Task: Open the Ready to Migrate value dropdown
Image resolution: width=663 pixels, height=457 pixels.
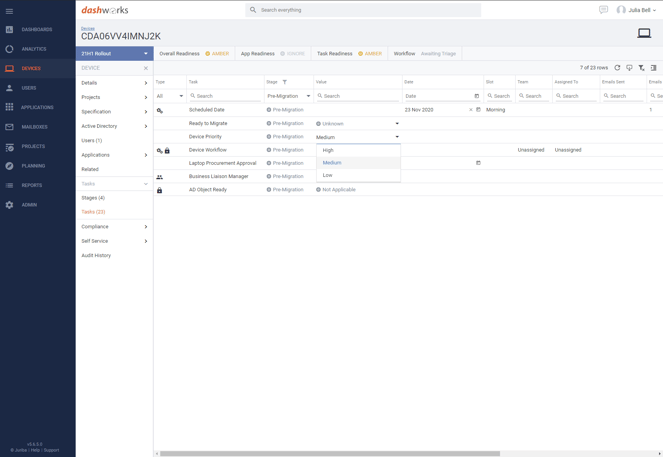Action: click(358, 123)
